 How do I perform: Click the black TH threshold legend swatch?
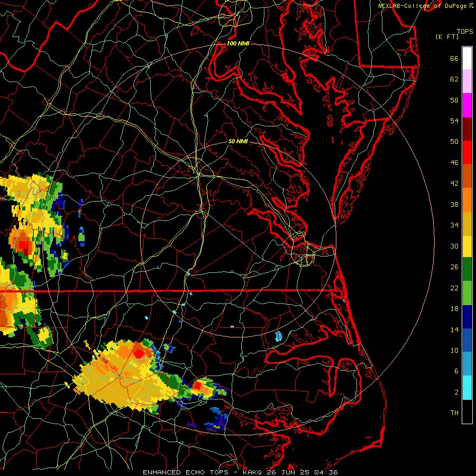pyautogui.click(x=467, y=411)
